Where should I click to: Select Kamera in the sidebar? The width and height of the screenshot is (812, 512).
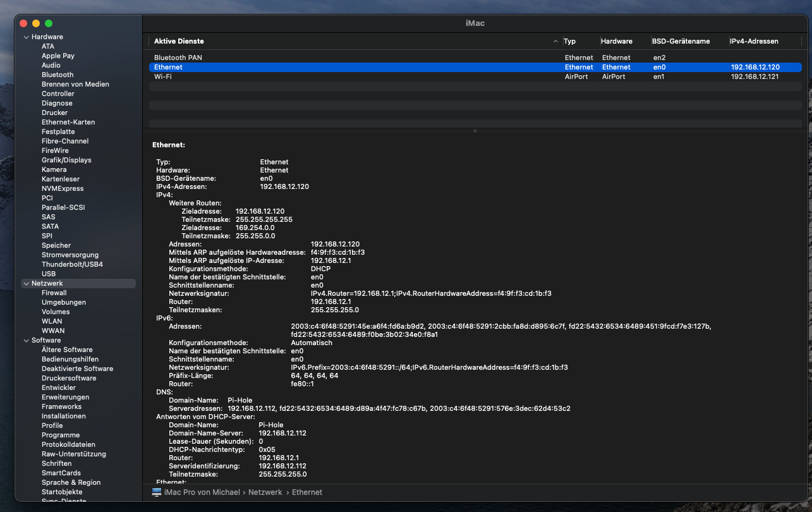[x=54, y=169]
